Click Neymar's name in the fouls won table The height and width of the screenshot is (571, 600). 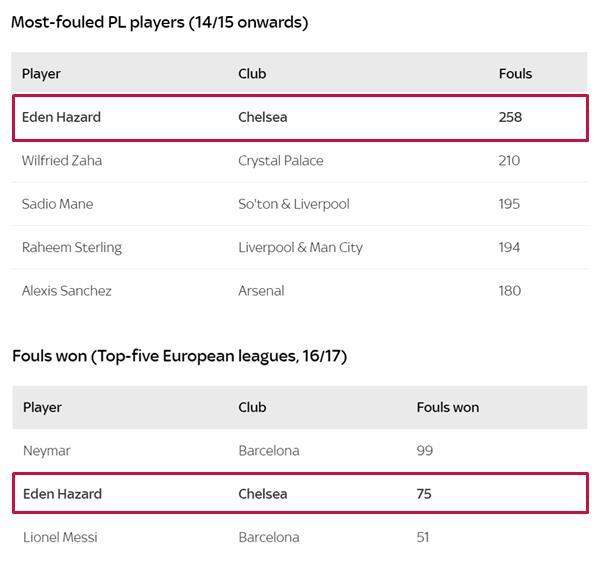(x=47, y=451)
